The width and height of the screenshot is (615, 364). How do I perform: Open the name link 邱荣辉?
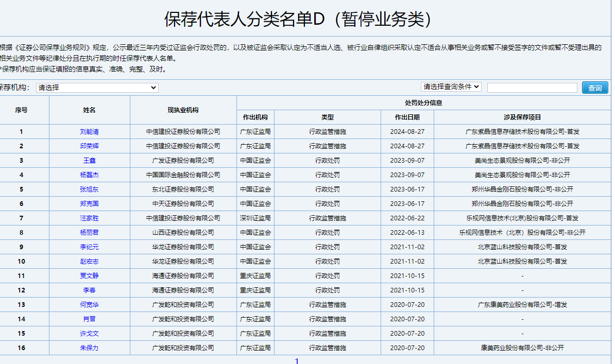click(89, 146)
